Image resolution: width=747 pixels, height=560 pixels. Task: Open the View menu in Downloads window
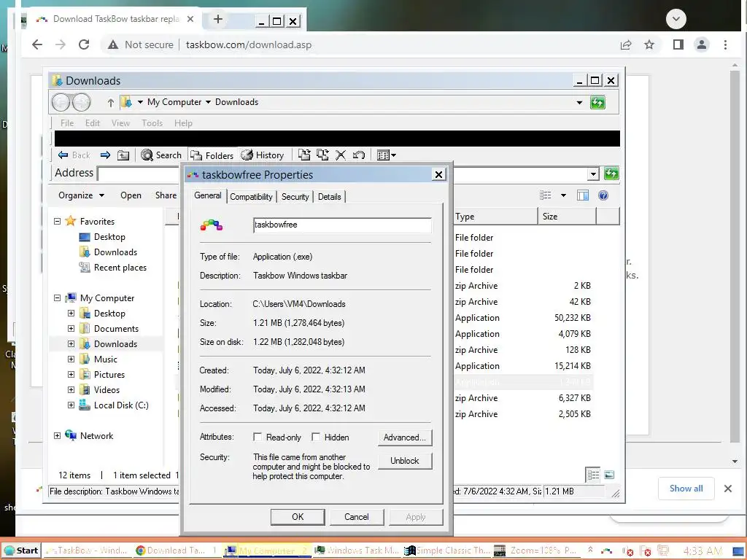tap(120, 122)
